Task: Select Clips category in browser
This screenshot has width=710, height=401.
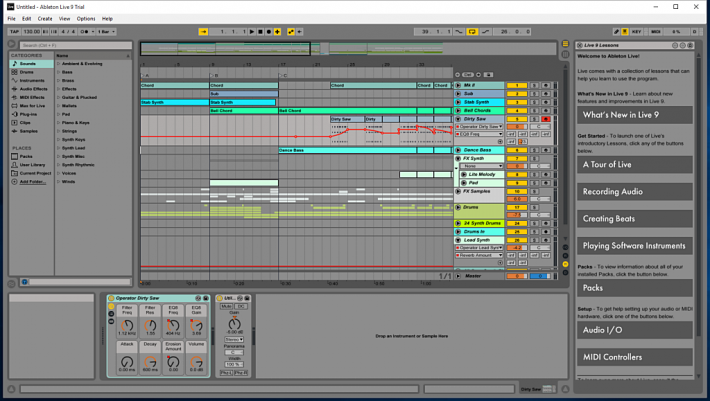Action: tap(25, 123)
